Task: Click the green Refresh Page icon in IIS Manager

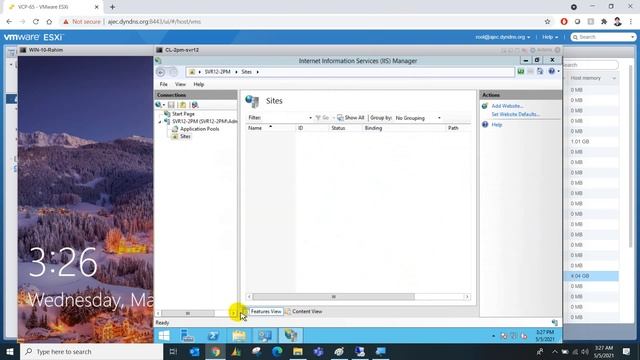Action: pyautogui.click(x=521, y=71)
